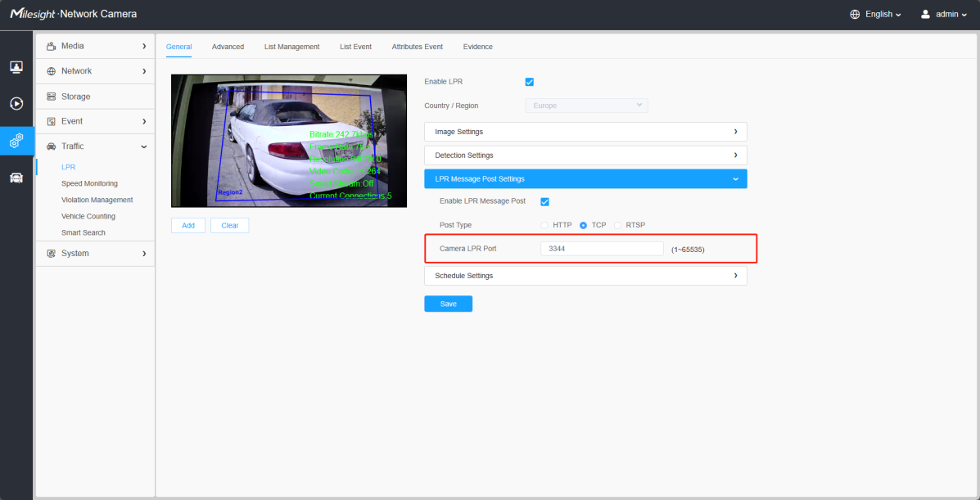980x500 pixels.
Task: Select the HTTP post type
Action: pyautogui.click(x=544, y=225)
